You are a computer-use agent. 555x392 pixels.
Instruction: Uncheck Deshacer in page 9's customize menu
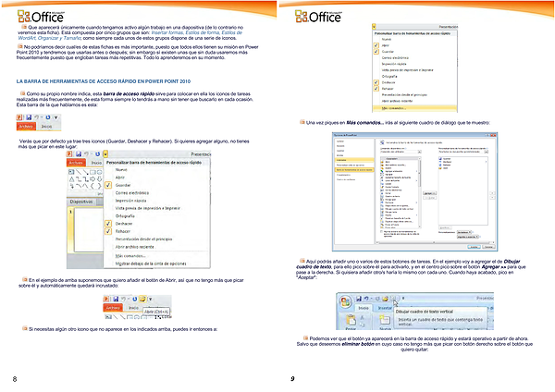coord(376,82)
